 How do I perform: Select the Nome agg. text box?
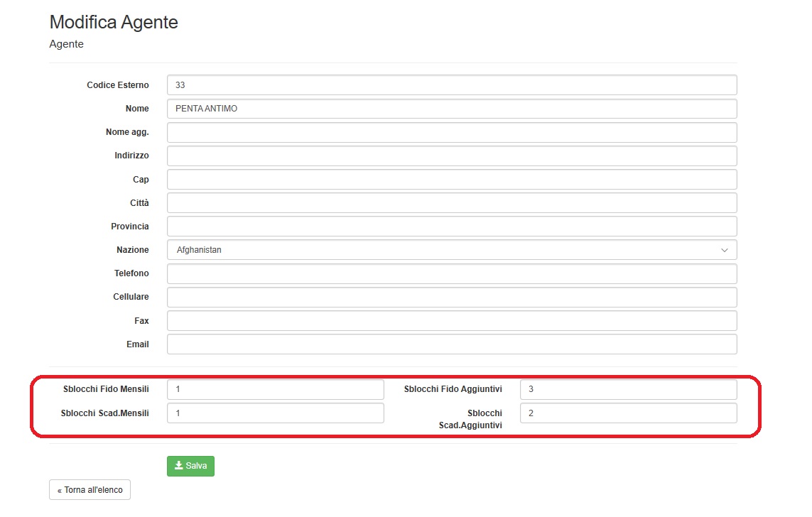[451, 132]
